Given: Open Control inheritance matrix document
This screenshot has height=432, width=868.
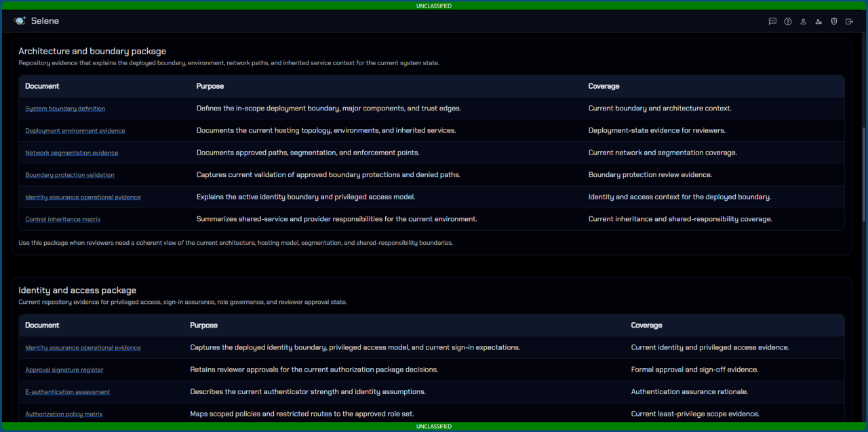Looking at the screenshot, I should pos(63,220).
